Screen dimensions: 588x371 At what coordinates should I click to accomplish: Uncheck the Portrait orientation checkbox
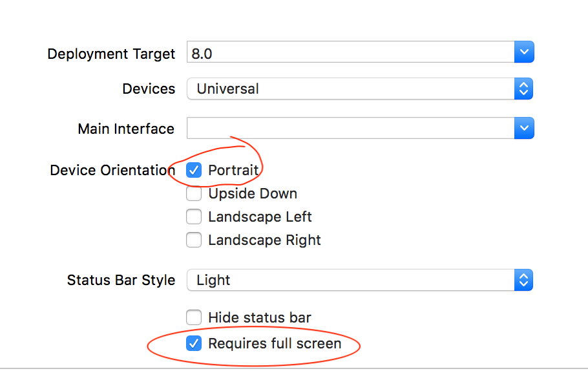pyautogui.click(x=194, y=170)
